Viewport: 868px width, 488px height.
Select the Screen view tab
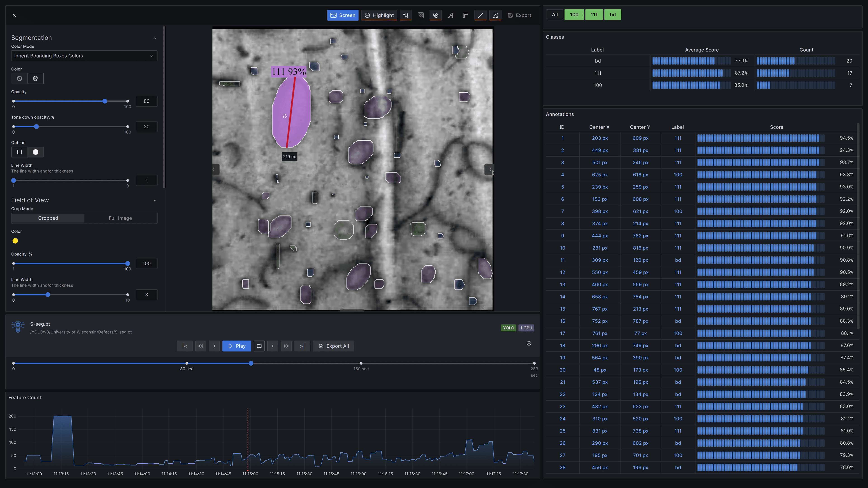tap(343, 15)
